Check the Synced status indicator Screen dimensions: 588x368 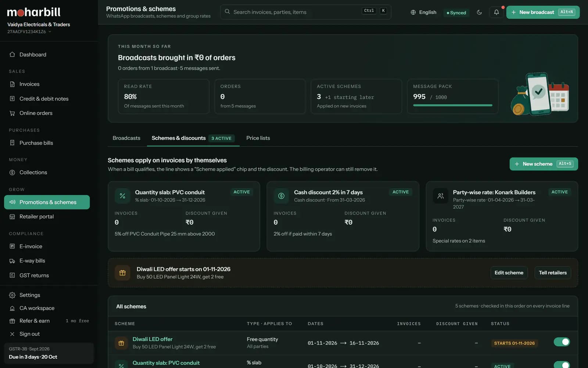[x=456, y=13]
